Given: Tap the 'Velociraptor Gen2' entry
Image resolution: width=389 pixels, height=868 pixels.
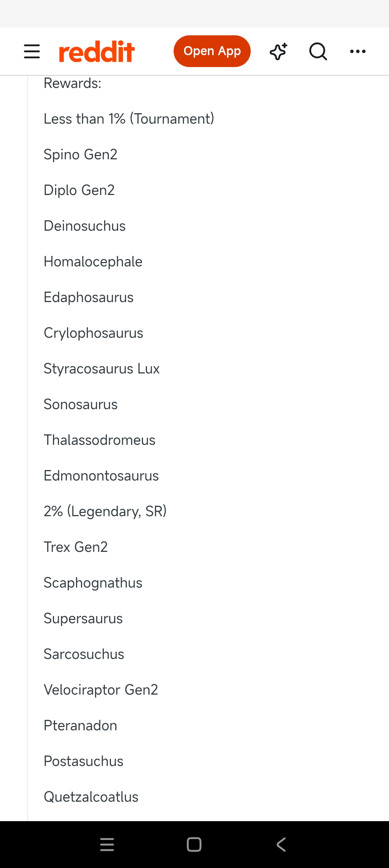Looking at the screenshot, I should pos(101,690).
